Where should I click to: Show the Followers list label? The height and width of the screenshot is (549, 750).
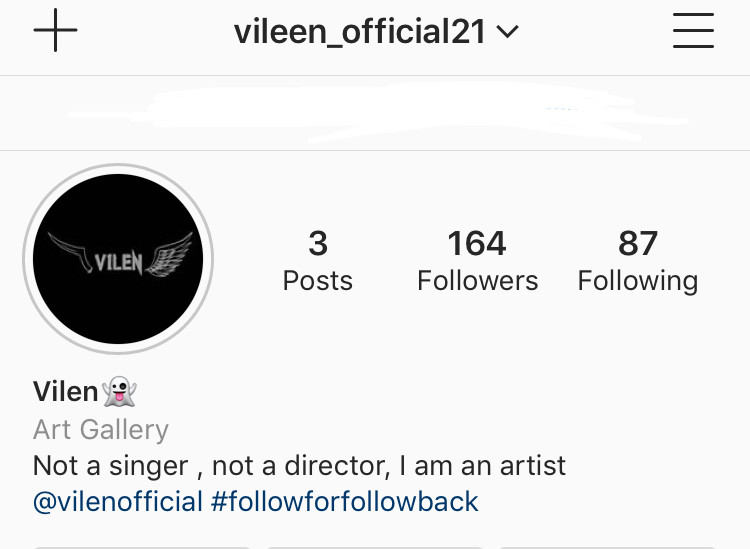click(477, 280)
